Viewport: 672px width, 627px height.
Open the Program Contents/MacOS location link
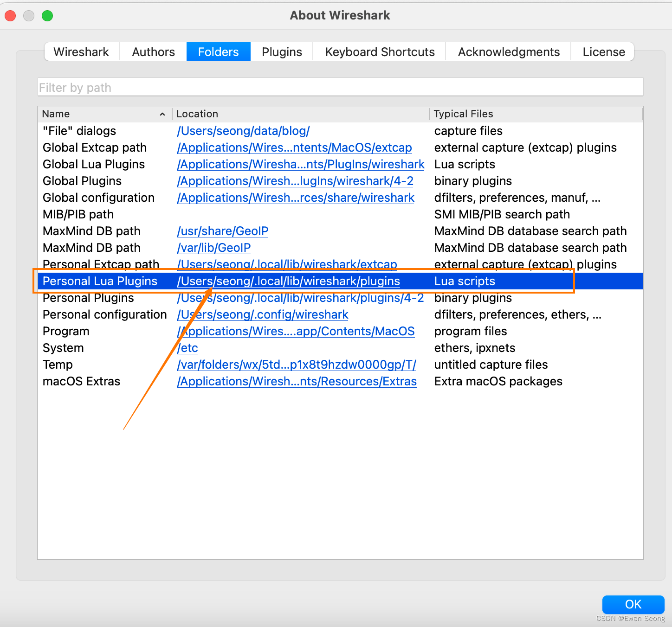(x=296, y=331)
